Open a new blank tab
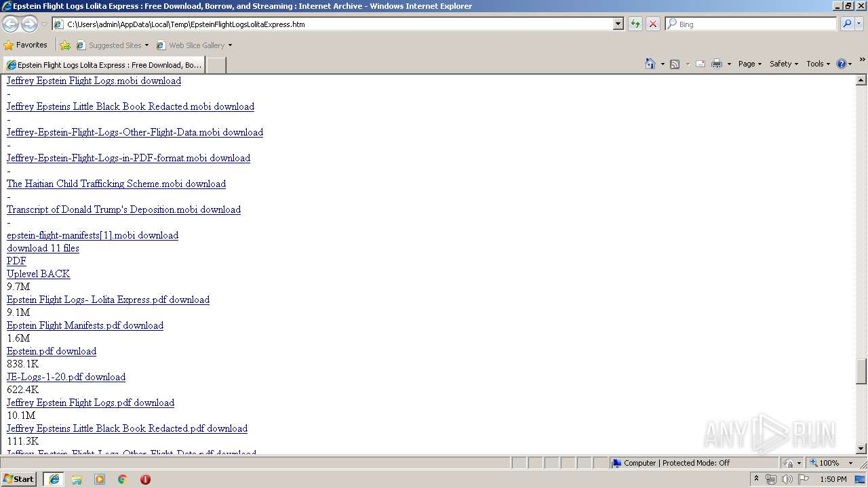Image resolution: width=868 pixels, height=488 pixels. (216, 65)
